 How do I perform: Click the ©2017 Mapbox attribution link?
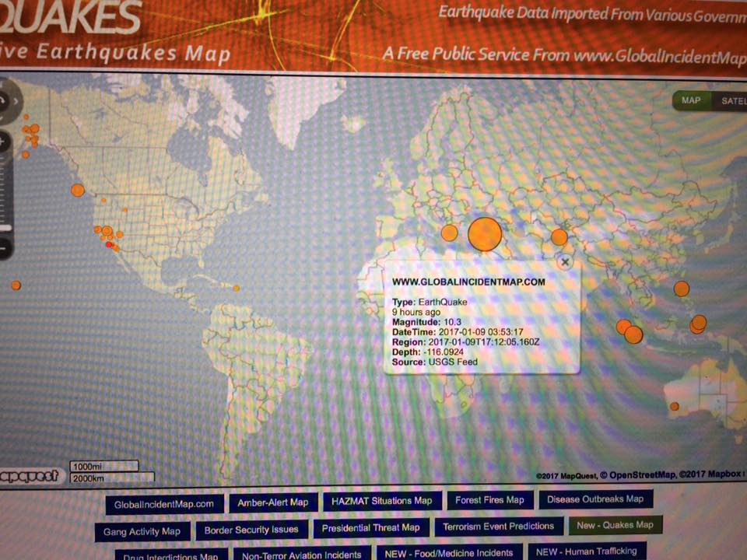710,474
